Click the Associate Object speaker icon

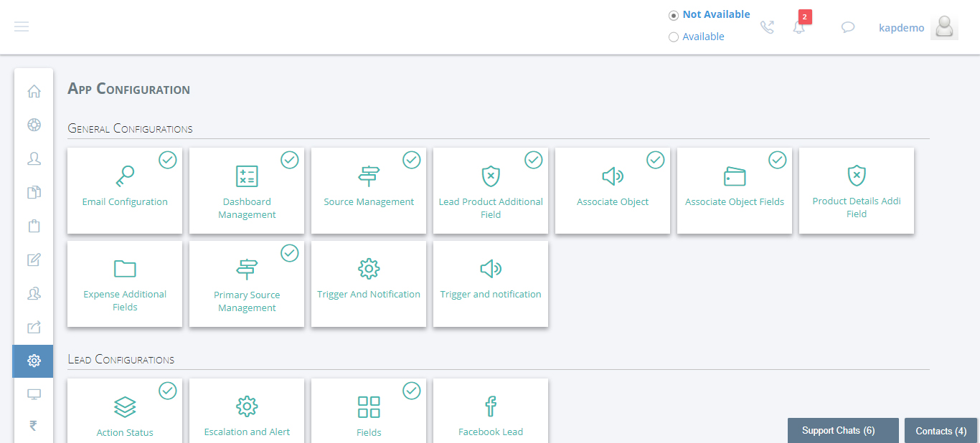(613, 176)
